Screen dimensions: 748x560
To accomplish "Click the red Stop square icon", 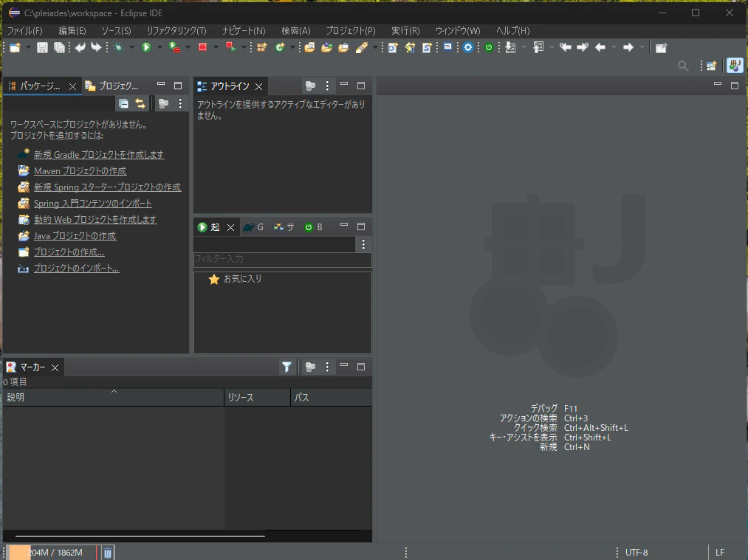I will coord(203,47).
